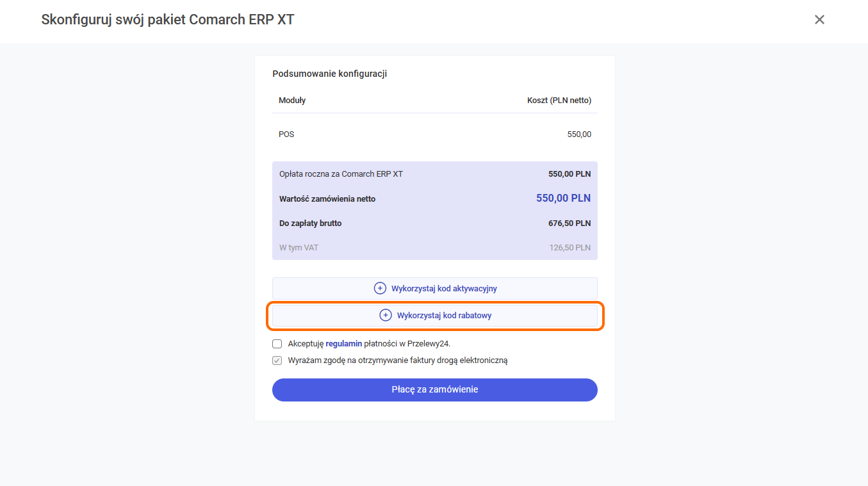
Task: Click plus icon beside kod rabatowy
Action: 386,316
